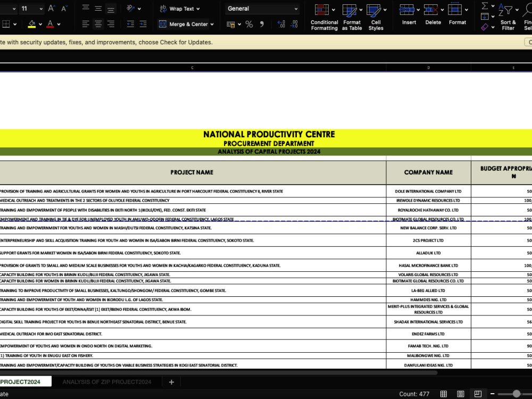Switch to Normal view in status bar

click(444, 394)
